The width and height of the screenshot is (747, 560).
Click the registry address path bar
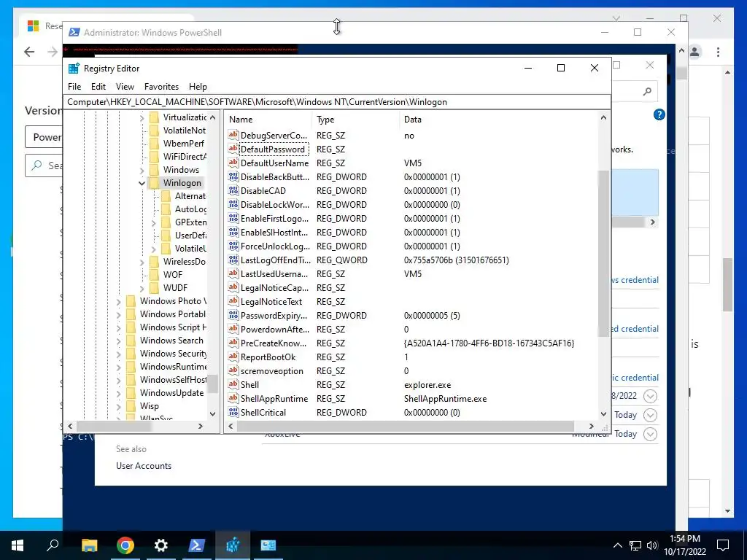point(336,102)
